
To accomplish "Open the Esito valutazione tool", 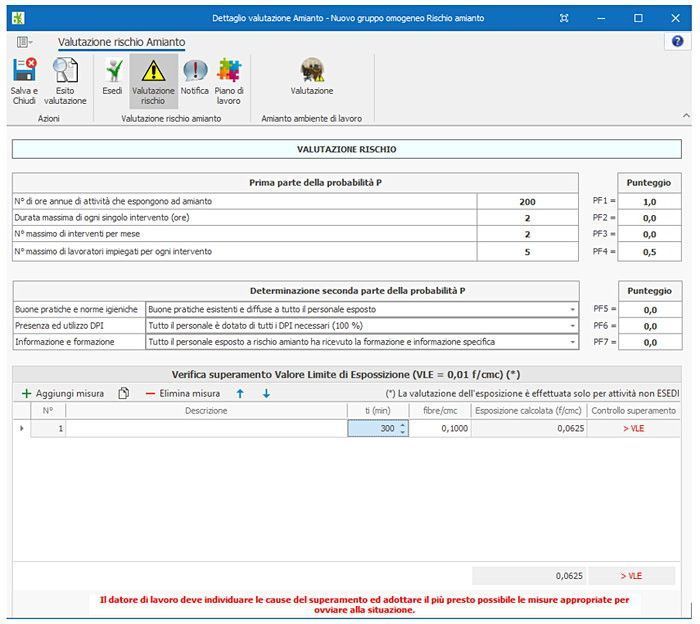I will (x=65, y=73).
